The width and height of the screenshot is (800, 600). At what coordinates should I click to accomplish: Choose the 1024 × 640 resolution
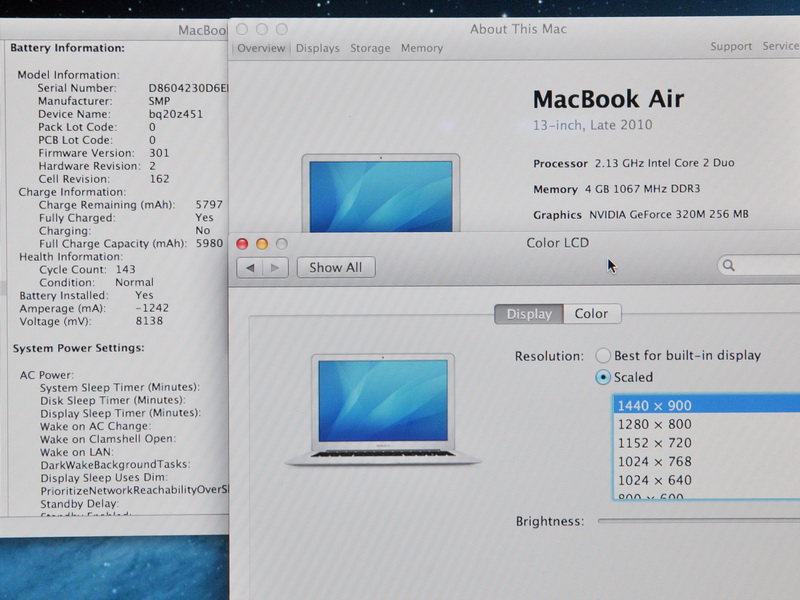click(x=707, y=480)
